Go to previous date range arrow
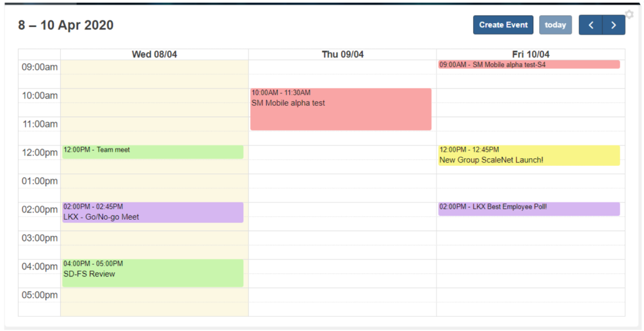The width and height of the screenshot is (644, 331). pos(590,25)
